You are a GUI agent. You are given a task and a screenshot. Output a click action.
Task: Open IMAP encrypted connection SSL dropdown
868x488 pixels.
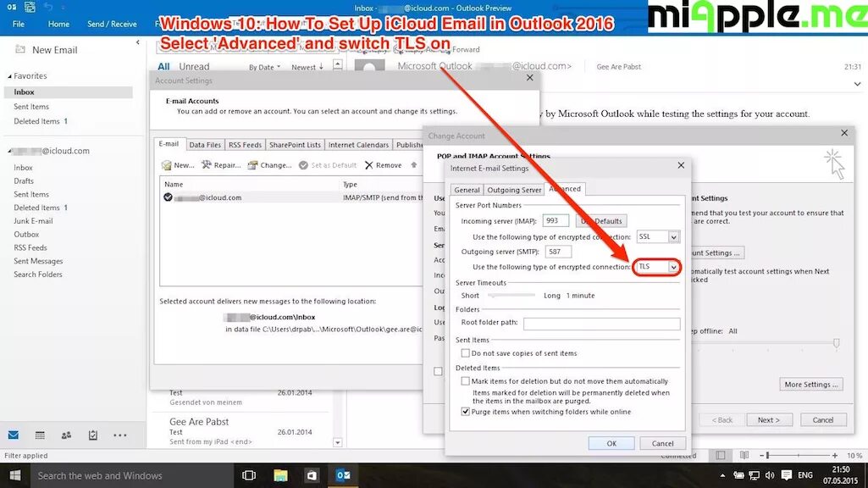(674, 237)
